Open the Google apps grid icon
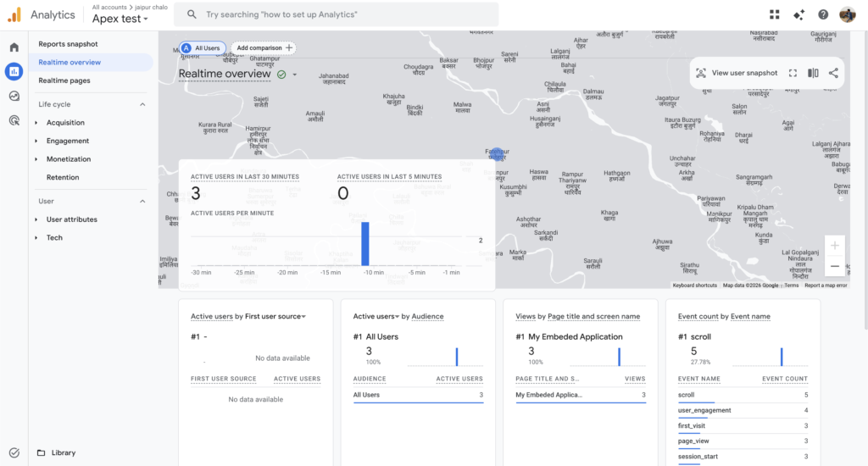868x466 pixels. (775, 14)
